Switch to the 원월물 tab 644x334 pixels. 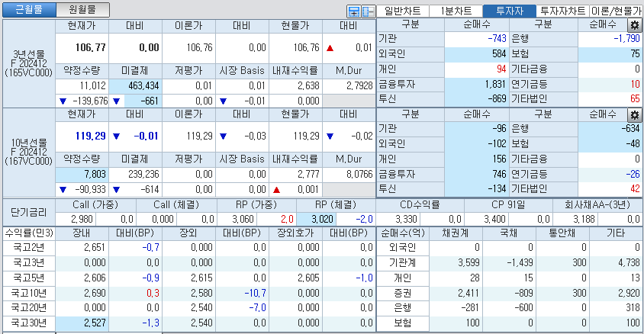[82, 10]
